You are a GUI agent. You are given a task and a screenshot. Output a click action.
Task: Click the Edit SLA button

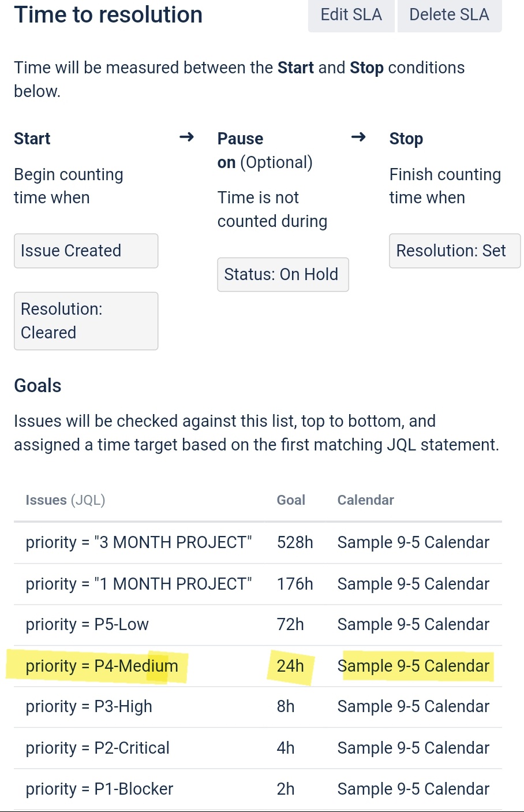pos(351,15)
